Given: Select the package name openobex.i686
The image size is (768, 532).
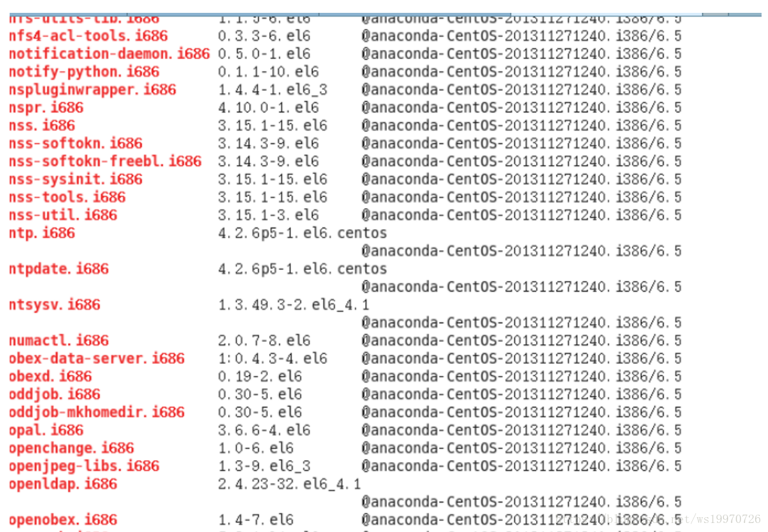Looking at the screenshot, I should [x=63, y=520].
